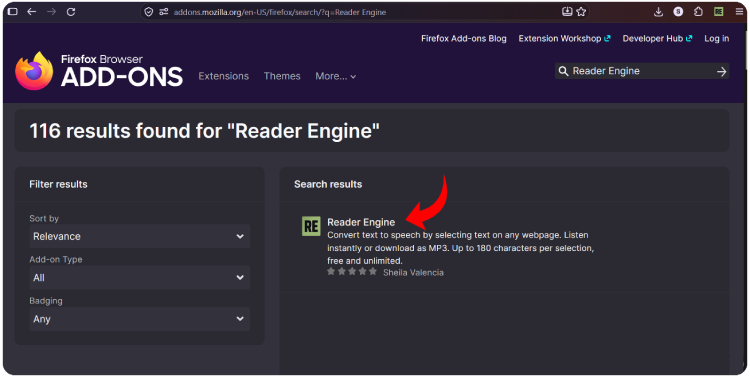The height and width of the screenshot is (377, 750).
Task: Open the Themes tab
Action: click(x=282, y=76)
